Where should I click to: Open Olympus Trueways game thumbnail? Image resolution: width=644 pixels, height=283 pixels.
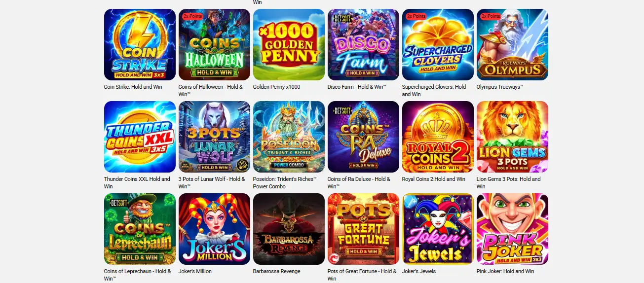click(512, 44)
